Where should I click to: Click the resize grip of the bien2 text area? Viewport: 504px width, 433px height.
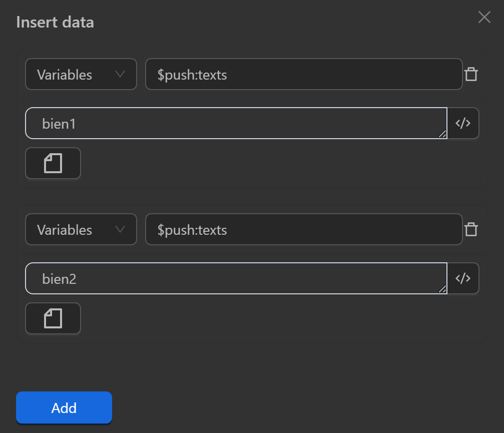(442, 288)
